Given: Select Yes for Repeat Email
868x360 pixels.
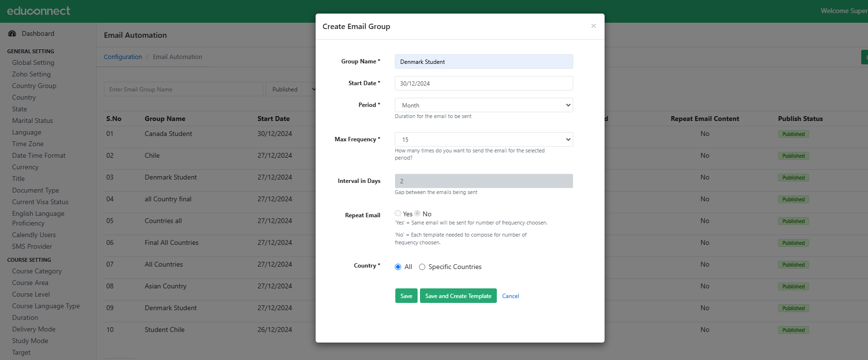Looking at the screenshot, I should click(398, 213).
